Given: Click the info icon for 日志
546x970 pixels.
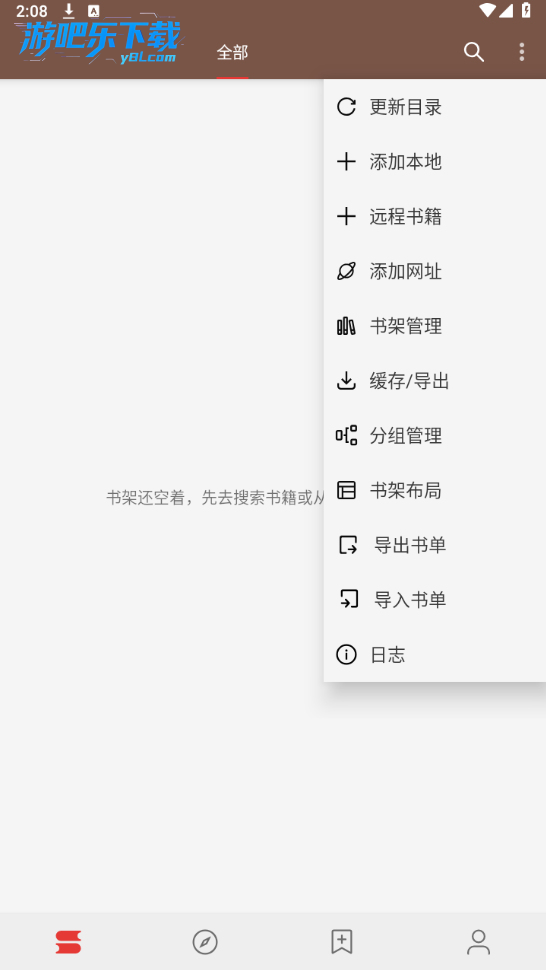Looking at the screenshot, I should pyautogui.click(x=346, y=655).
